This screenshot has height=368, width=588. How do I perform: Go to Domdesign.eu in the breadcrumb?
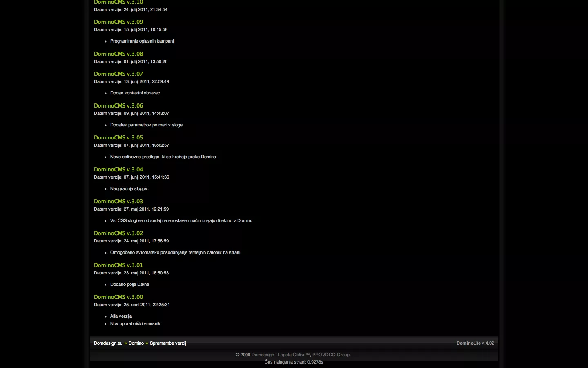[x=108, y=343]
